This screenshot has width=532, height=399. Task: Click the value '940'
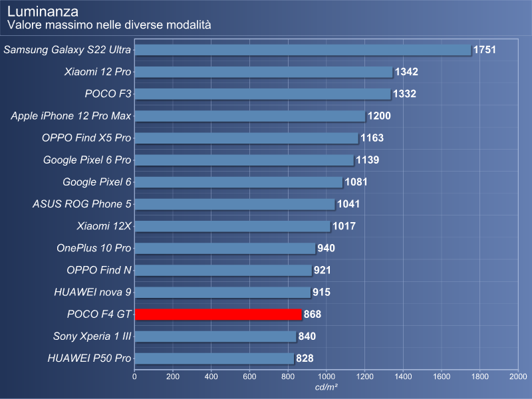click(x=327, y=248)
